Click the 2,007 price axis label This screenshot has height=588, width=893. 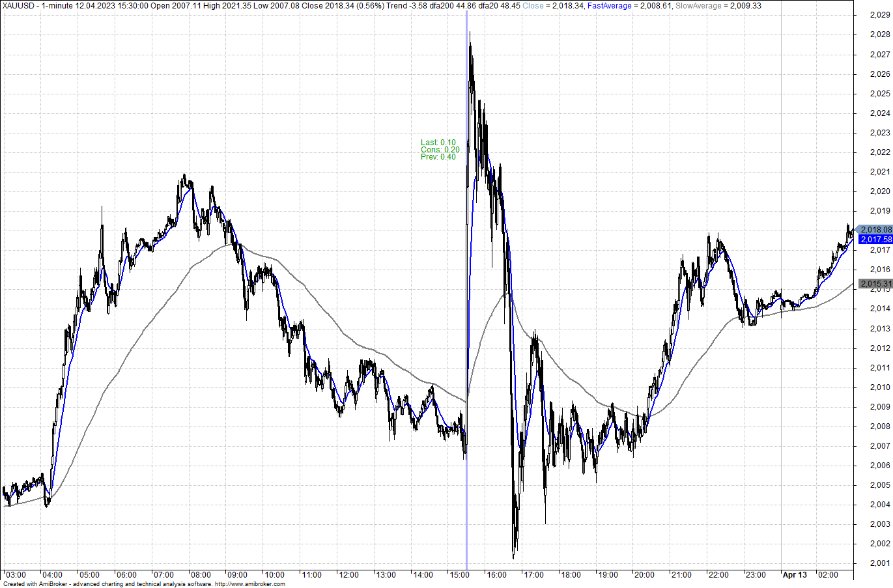coord(880,446)
